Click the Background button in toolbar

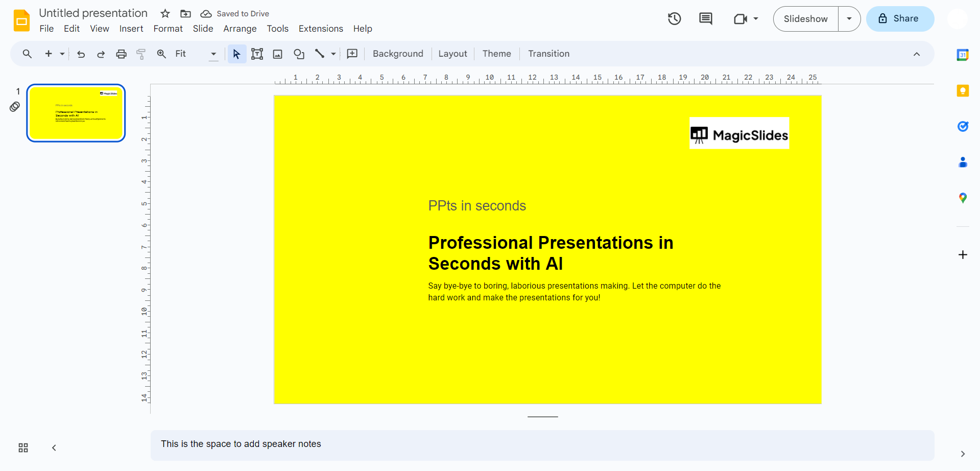(x=398, y=54)
